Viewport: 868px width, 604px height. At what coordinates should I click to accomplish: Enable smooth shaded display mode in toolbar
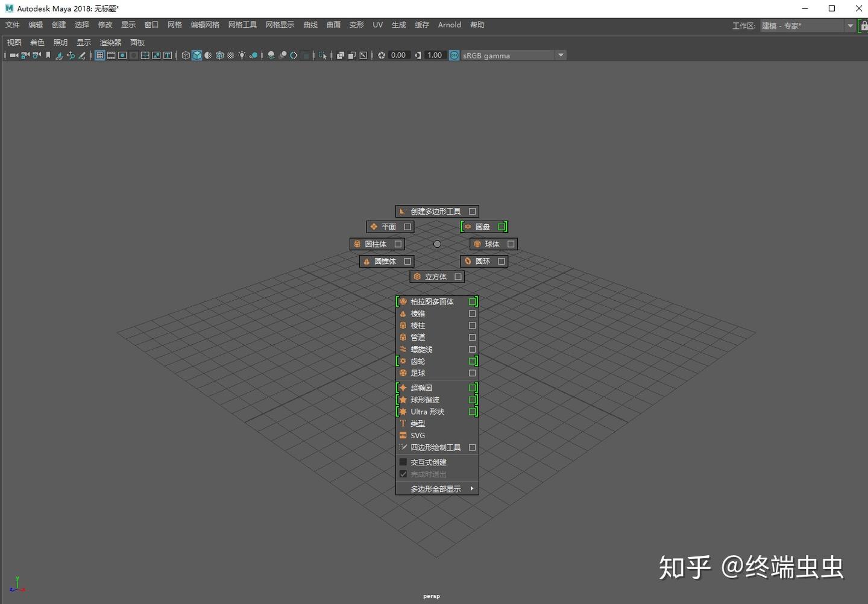tap(197, 55)
